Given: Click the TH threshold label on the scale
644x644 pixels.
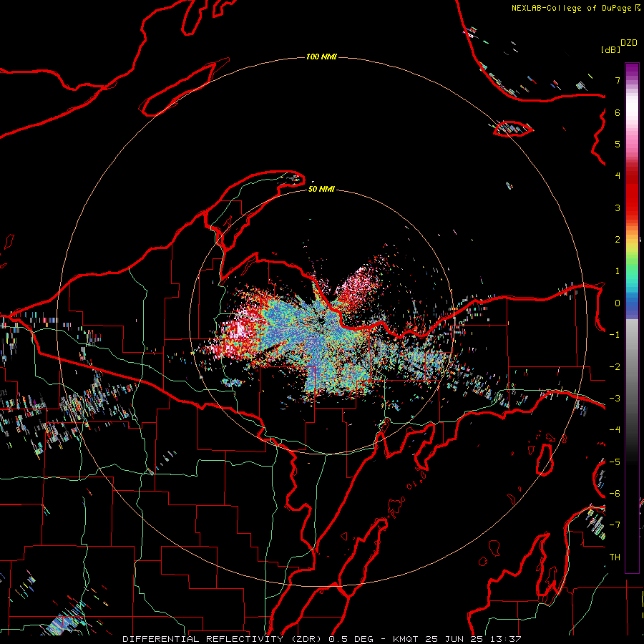Looking at the screenshot, I should 615,557.
